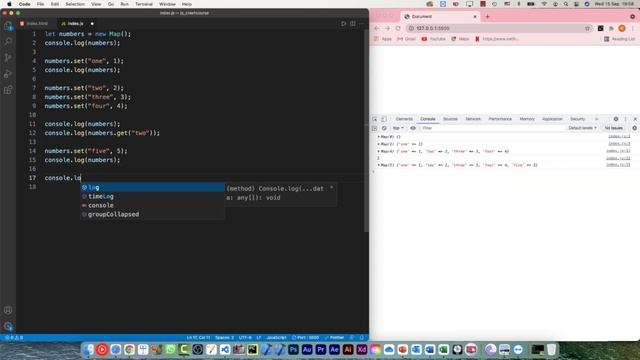Open DevTools settings gear
Screen dimensions: 640x360
click(x=616, y=119)
